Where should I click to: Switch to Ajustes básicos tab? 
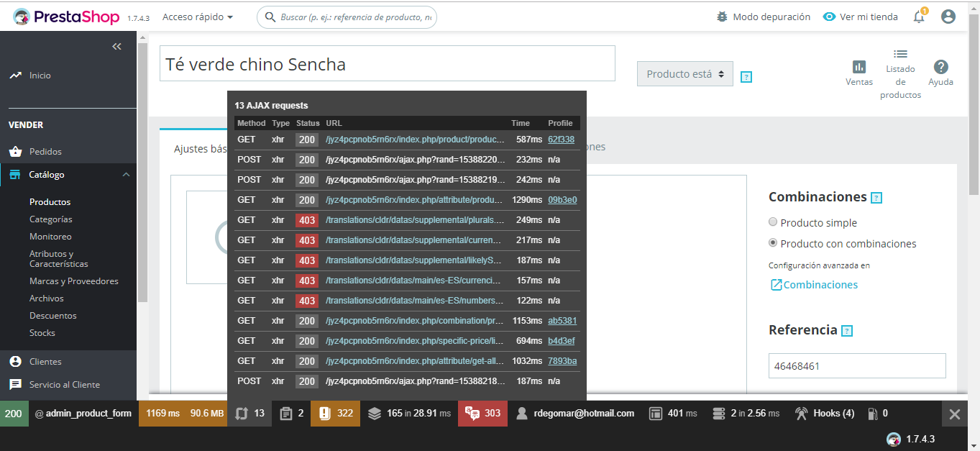pos(201,148)
